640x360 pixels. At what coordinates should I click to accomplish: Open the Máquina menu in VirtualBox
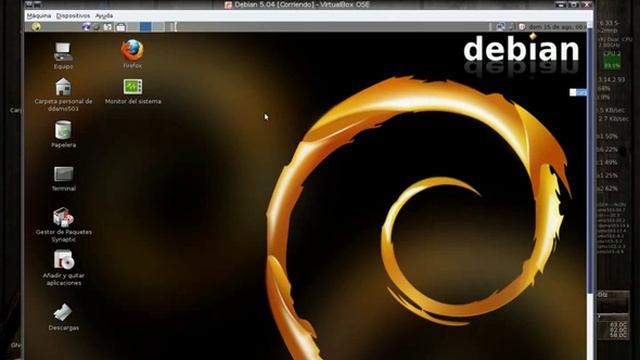point(39,16)
